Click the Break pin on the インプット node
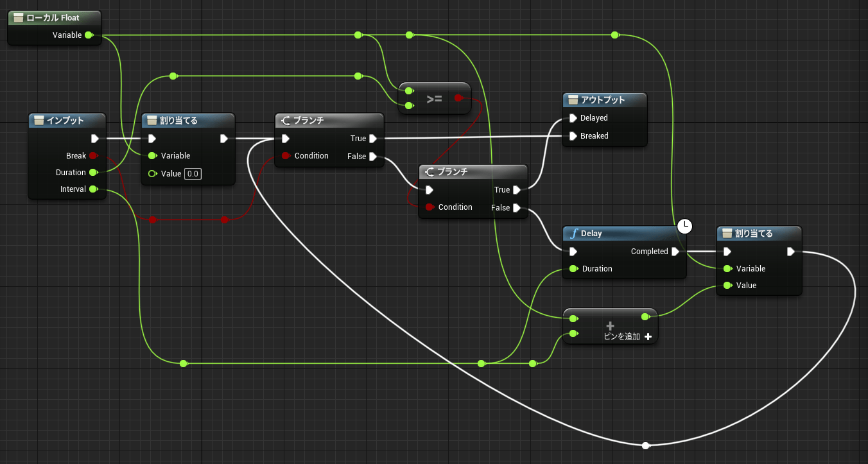The height and width of the screenshot is (464, 868). tap(94, 155)
